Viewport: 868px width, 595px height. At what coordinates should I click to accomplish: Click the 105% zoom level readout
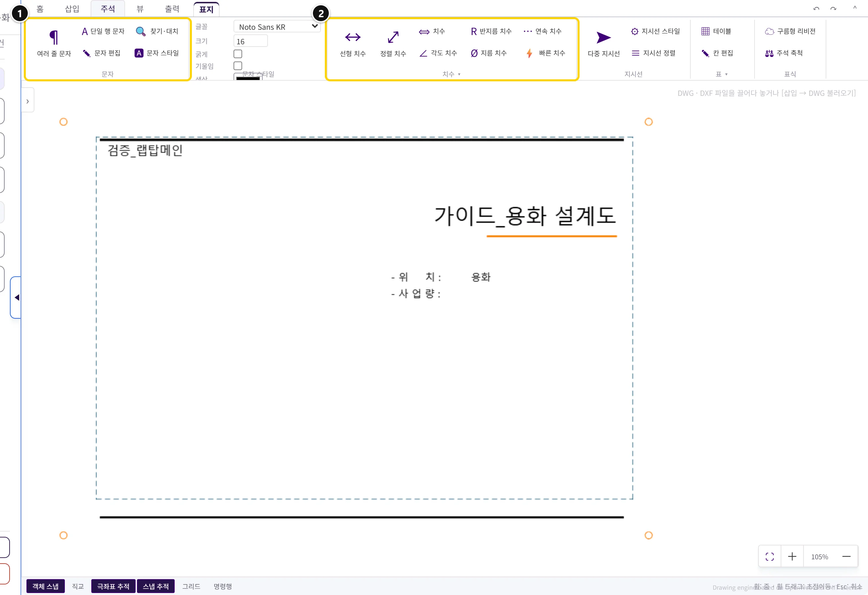pyautogui.click(x=819, y=557)
